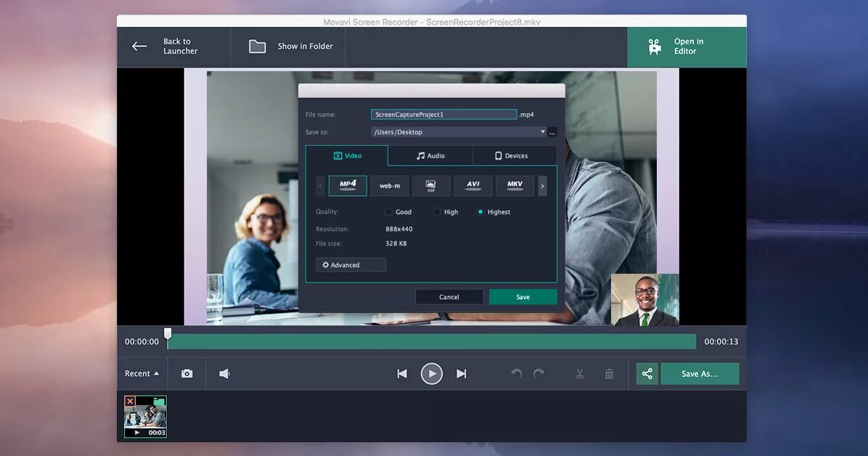
Task: Choose the MKV format icon
Action: [x=515, y=186]
